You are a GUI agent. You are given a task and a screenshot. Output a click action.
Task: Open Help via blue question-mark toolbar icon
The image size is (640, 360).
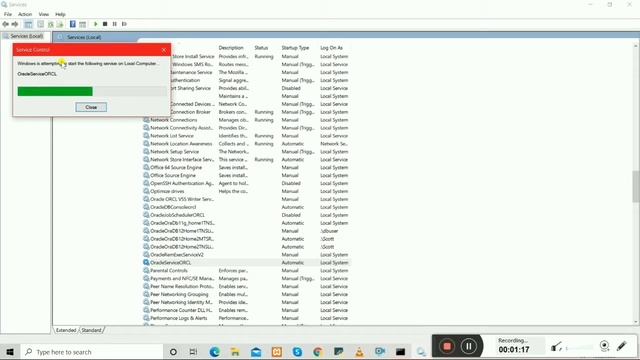73,24
